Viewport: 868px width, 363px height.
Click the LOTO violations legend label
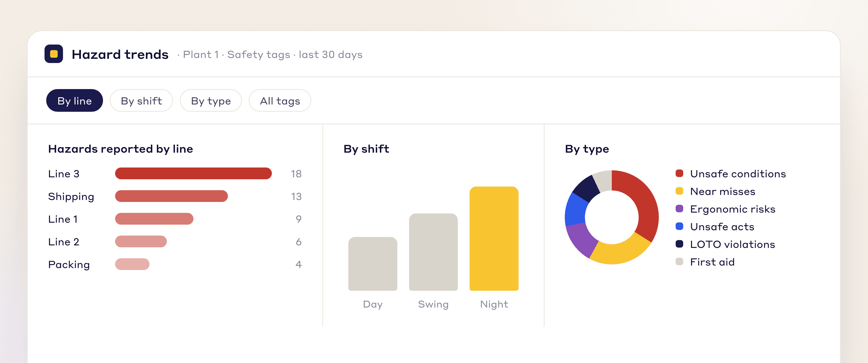[732, 244]
